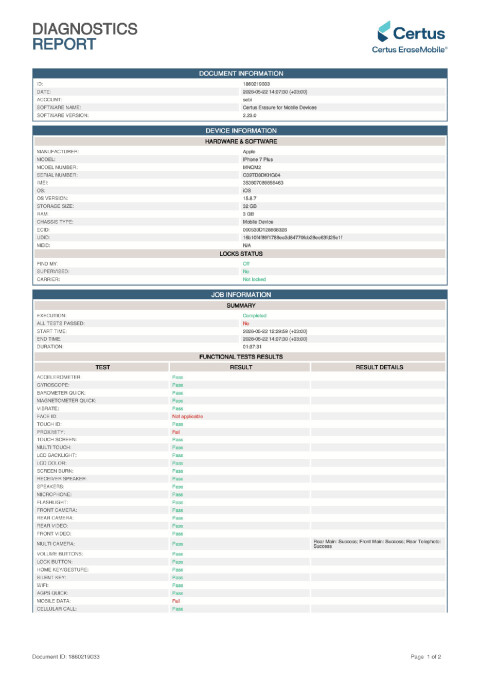Select the Diagnostics Report title

click(85, 36)
